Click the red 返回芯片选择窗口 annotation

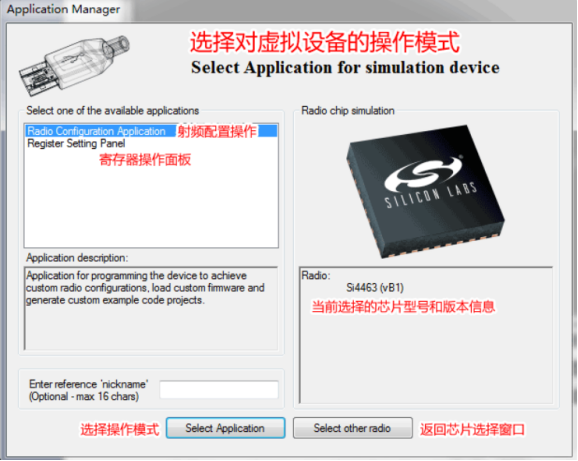point(472,430)
